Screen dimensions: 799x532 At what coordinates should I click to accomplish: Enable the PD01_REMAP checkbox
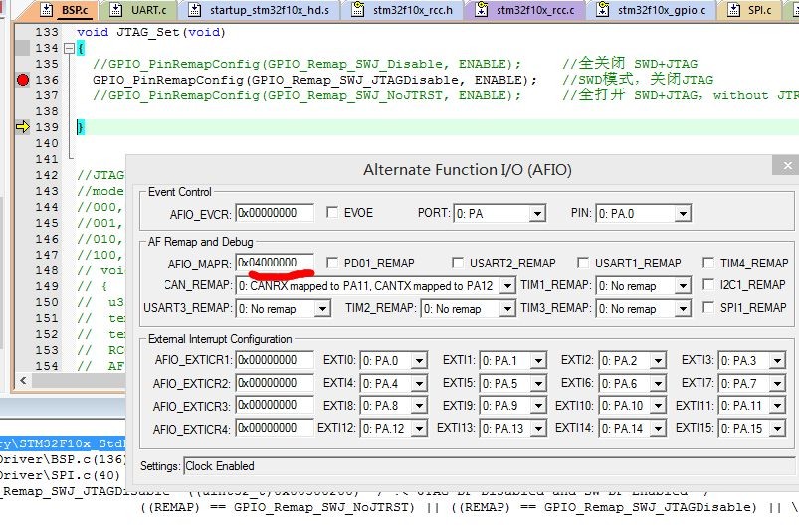pyautogui.click(x=331, y=263)
